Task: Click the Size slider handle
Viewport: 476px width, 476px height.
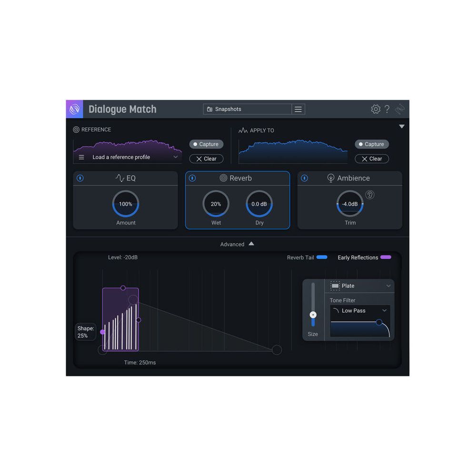Action: point(313,315)
